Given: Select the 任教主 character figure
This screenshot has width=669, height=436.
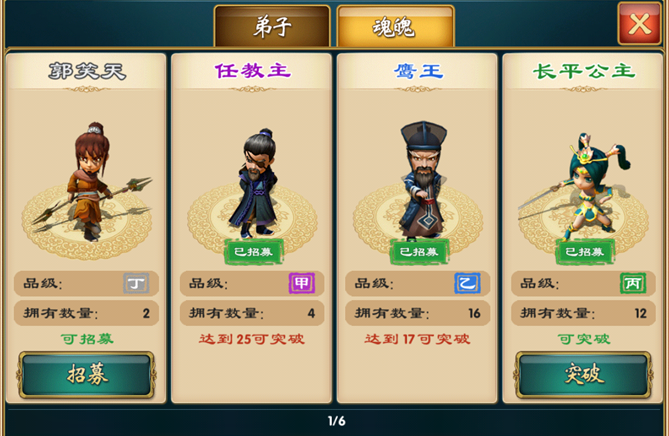Looking at the screenshot, I should tap(255, 183).
